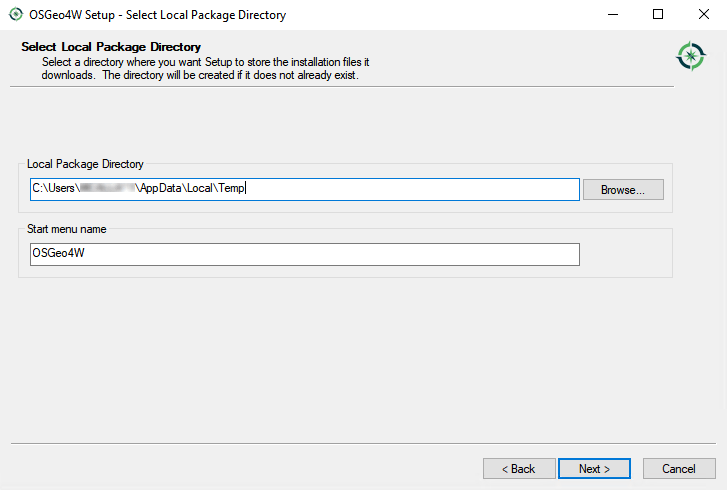727x490 pixels.
Task: Click the word Temp in the path
Action: pos(231,188)
